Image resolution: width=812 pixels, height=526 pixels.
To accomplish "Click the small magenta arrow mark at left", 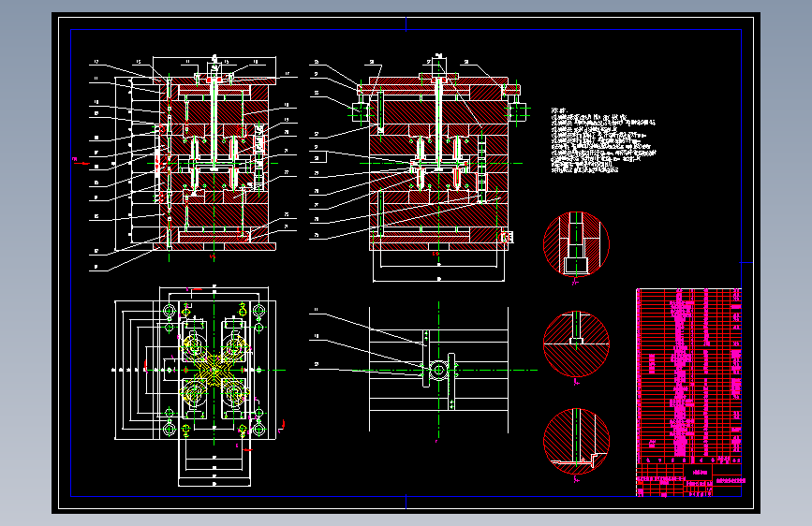I will (x=81, y=162).
